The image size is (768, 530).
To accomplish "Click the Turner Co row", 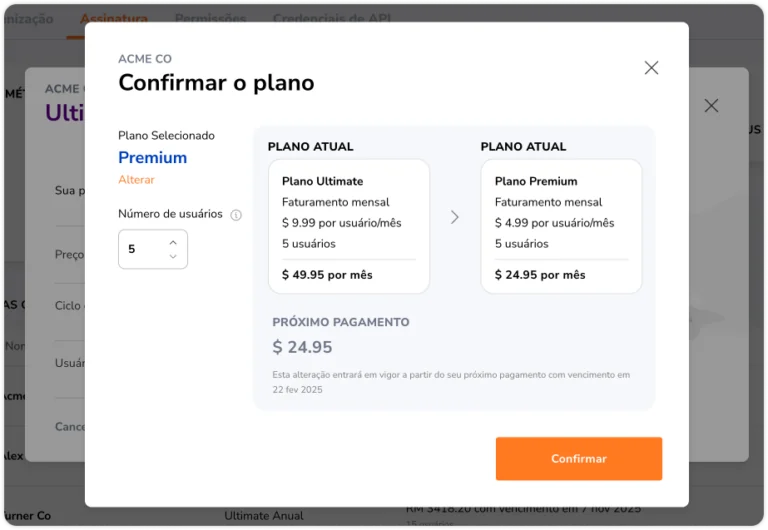I will (x=384, y=516).
